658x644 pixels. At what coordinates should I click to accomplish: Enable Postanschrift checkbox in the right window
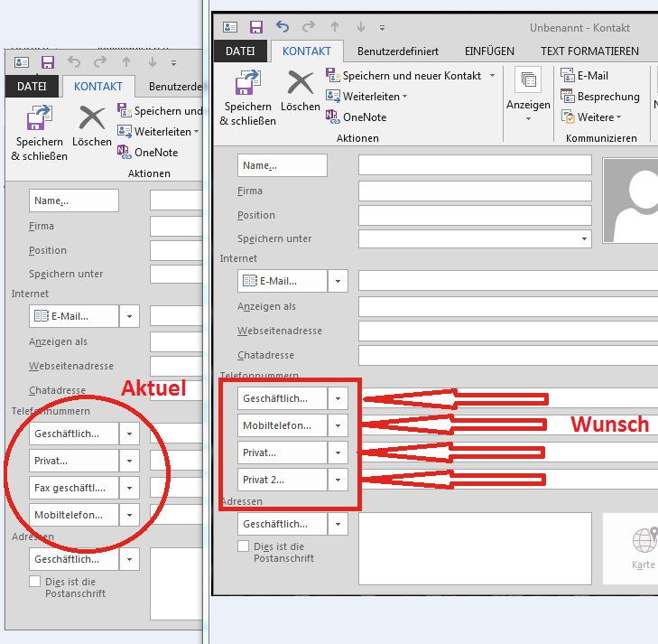click(243, 546)
